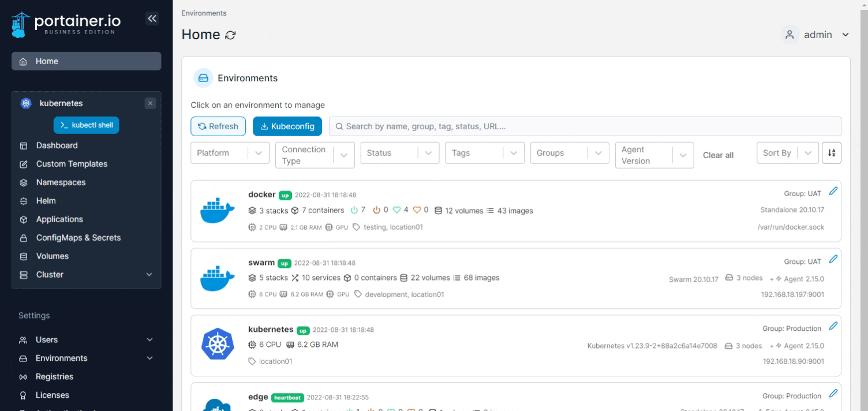868x411 pixels.
Task: Open the admin account menu chevron
Action: click(x=845, y=35)
